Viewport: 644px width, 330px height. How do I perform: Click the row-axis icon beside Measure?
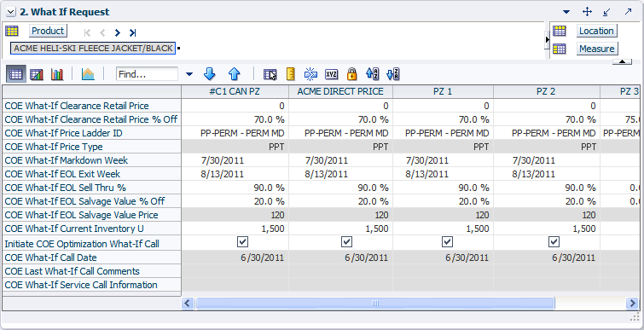[560, 49]
